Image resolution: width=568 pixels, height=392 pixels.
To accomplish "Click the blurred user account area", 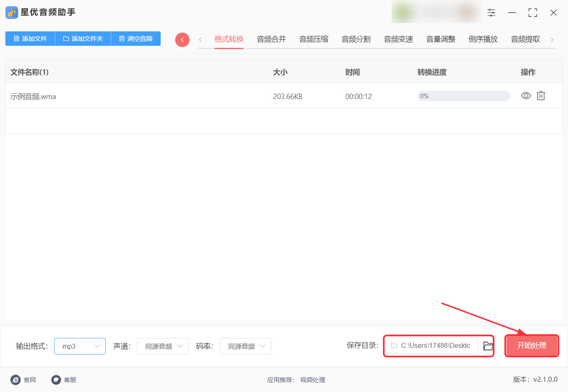I will (437, 12).
